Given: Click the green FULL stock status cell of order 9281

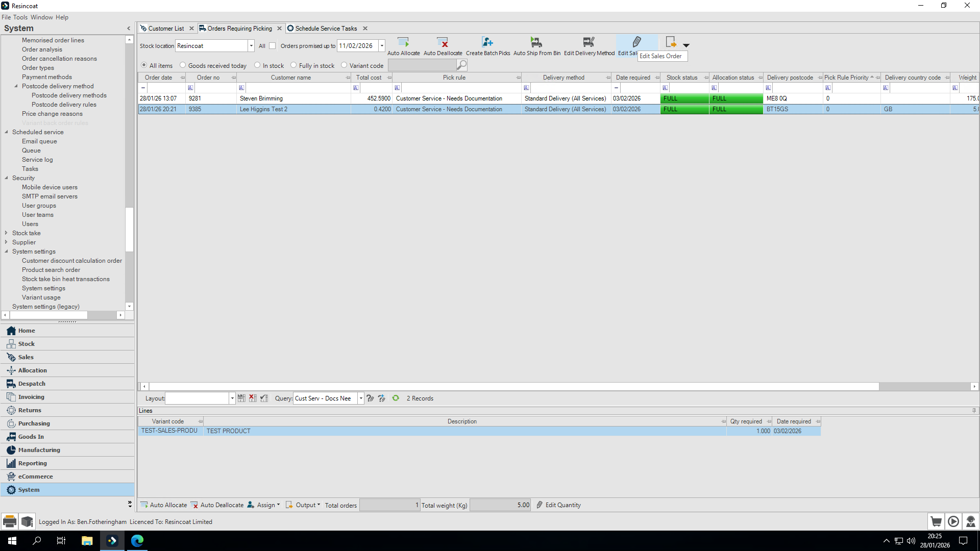Looking at the screenshot, I should pos(684,98).
